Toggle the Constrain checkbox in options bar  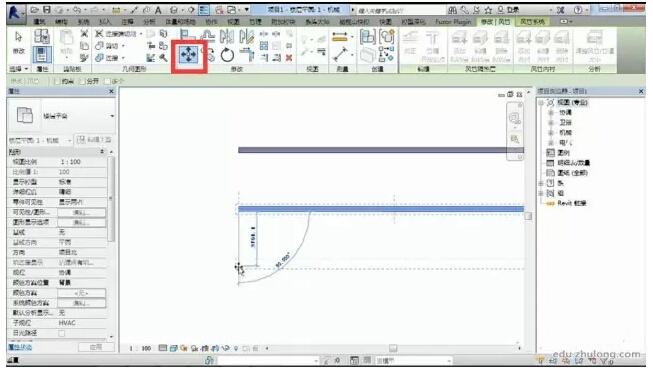click(57, 81)
